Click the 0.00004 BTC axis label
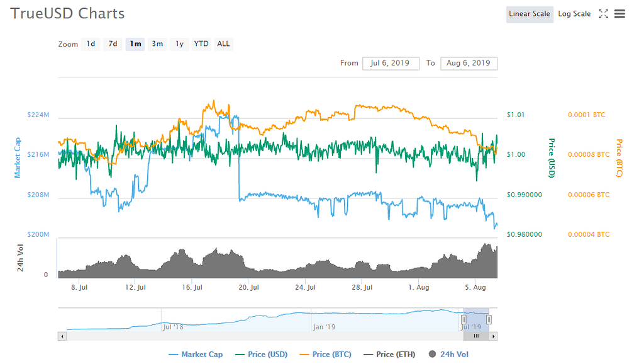 (589, 234)
